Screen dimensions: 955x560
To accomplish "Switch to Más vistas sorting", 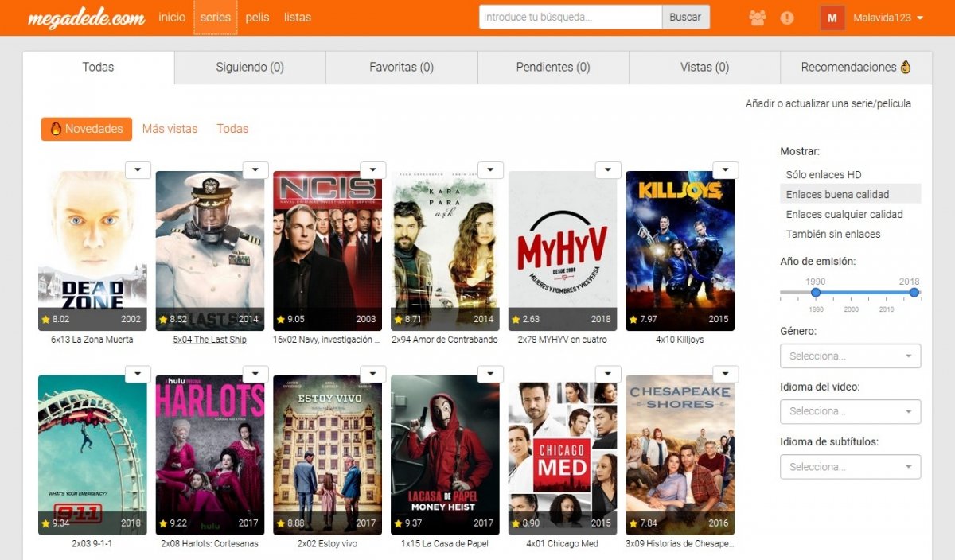I will tap(170, 129).
